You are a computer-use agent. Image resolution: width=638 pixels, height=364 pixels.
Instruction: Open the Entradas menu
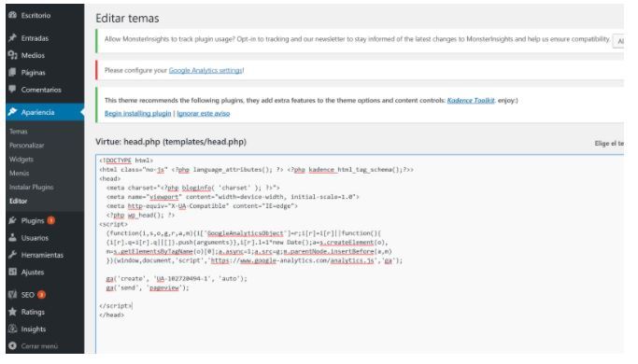point(35,38)
